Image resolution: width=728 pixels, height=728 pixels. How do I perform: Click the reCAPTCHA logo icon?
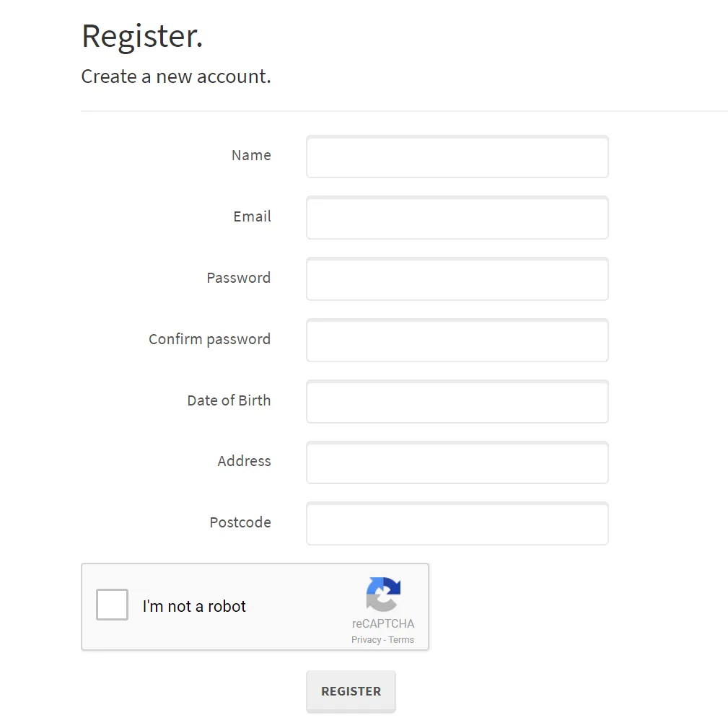[383, 594]
